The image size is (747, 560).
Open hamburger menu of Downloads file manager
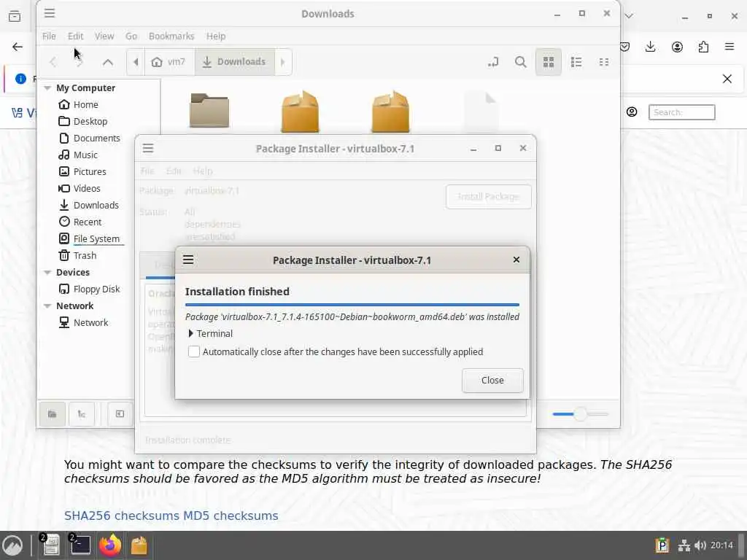pos(50,13)
